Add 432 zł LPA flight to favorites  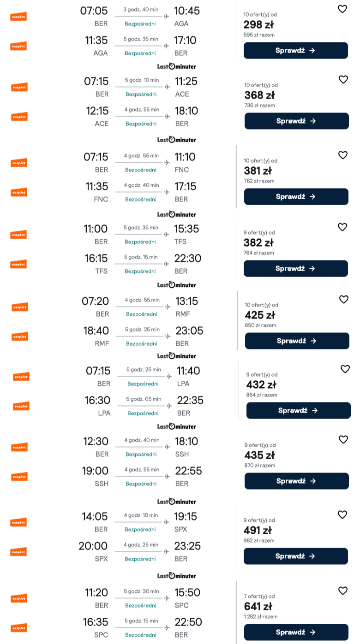pos(345,369)
